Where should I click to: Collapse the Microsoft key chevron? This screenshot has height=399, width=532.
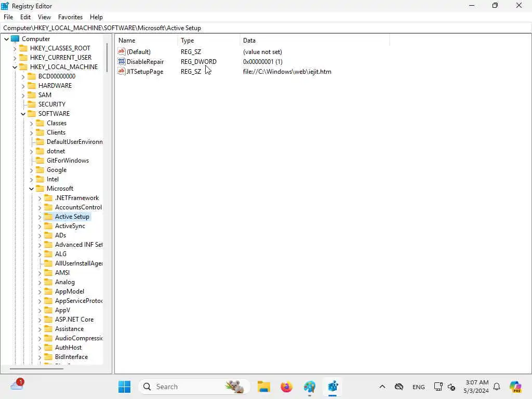(x=32, y=189)
